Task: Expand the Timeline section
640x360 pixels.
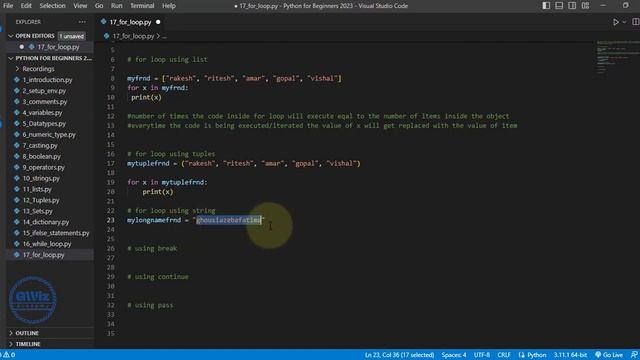Action: click(28, 344)
